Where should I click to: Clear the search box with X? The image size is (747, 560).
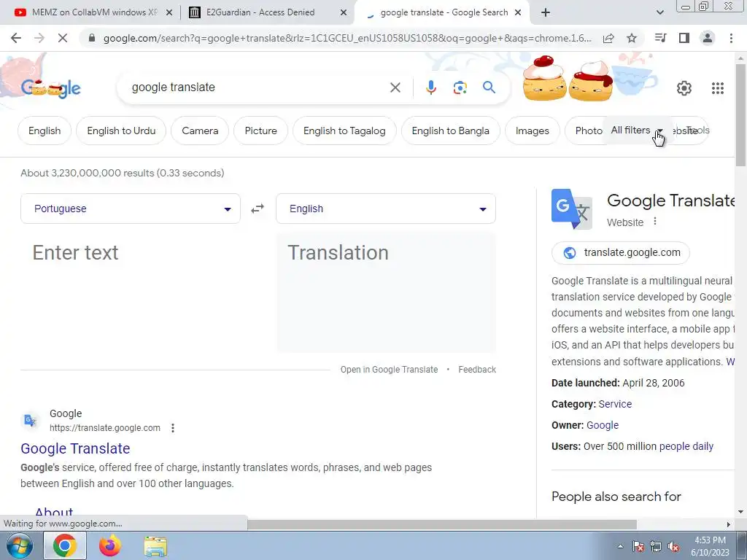click(x=395, y=87)
